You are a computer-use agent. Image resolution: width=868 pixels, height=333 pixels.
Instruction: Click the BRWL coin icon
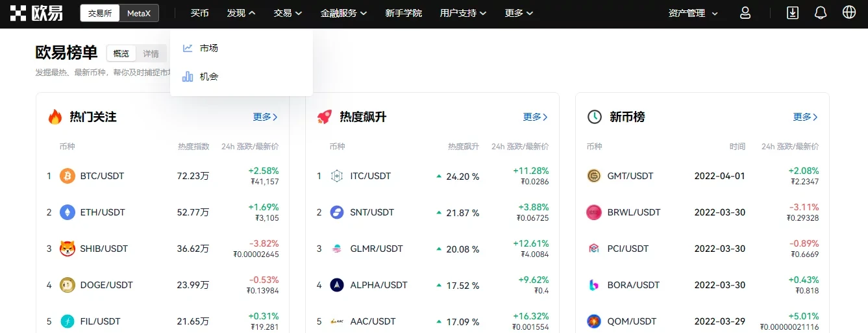(x=594, y=212)
